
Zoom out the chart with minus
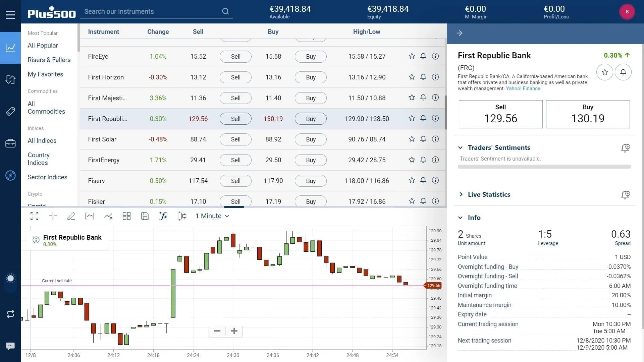pyautogui.click(x=217, y=331)
